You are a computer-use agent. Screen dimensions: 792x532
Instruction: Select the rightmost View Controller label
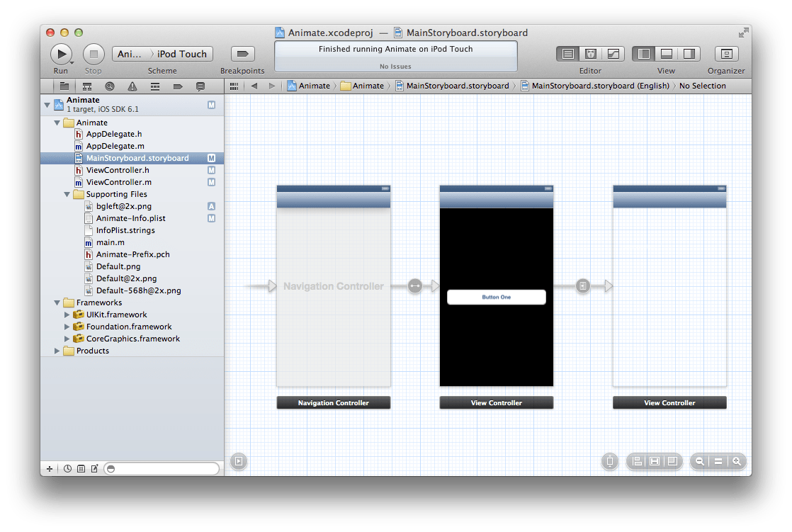pos(669,402)
